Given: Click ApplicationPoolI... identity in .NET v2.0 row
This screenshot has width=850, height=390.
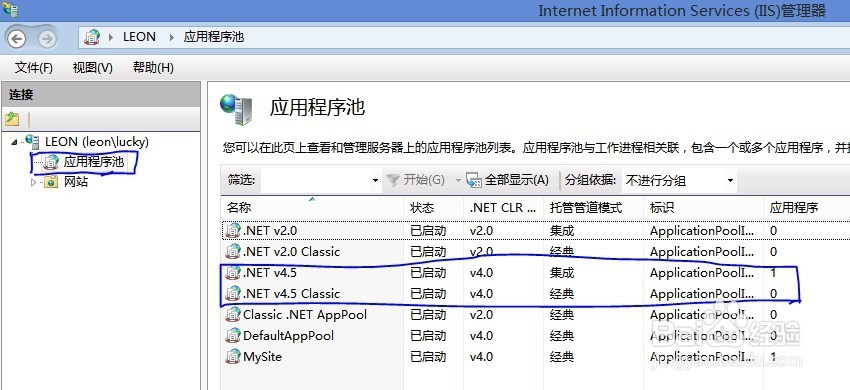Looking at the screenshot, I should pos(702,231).
